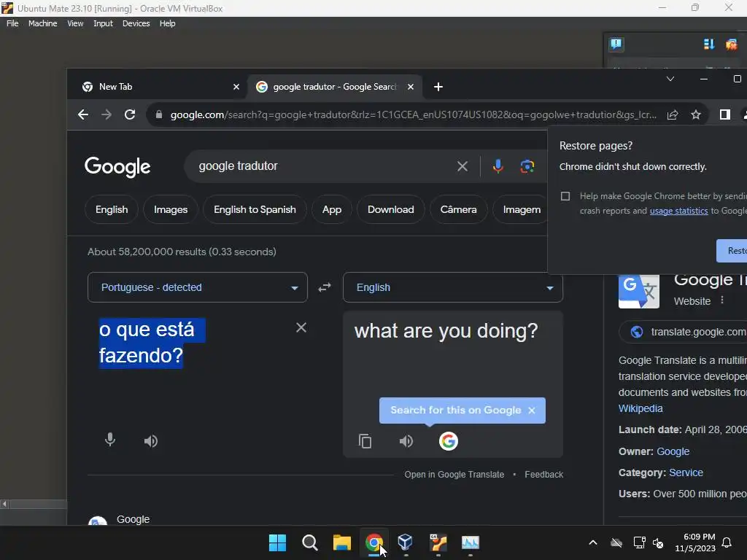Select the App filter chip

click(332, 209)
